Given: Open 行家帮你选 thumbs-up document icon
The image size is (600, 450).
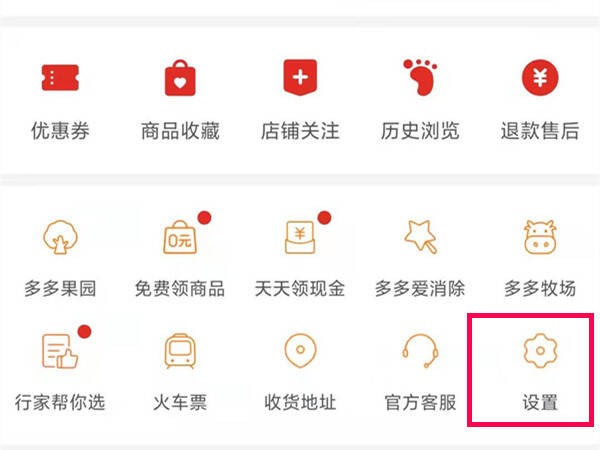Looking at the screenshot, I should [x=60, y=351].
